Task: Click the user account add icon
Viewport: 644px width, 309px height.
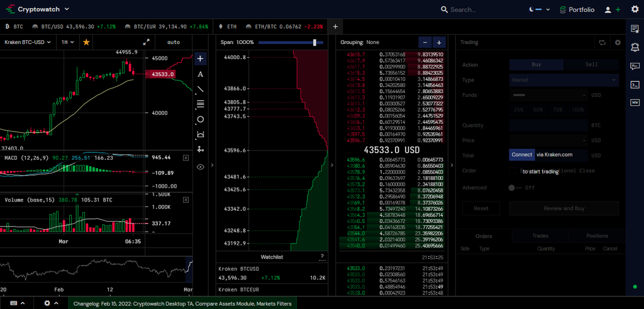Action: (613, 9)
